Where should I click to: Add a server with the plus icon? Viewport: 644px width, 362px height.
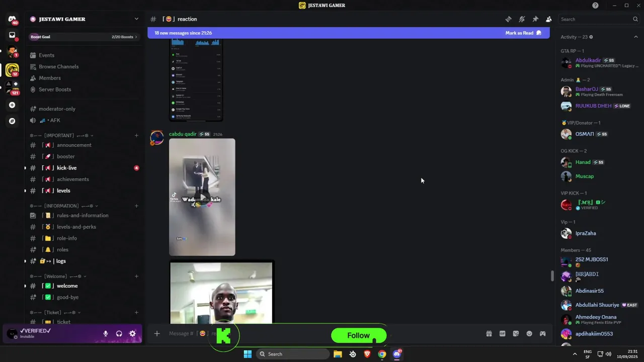tap(12, 105)
